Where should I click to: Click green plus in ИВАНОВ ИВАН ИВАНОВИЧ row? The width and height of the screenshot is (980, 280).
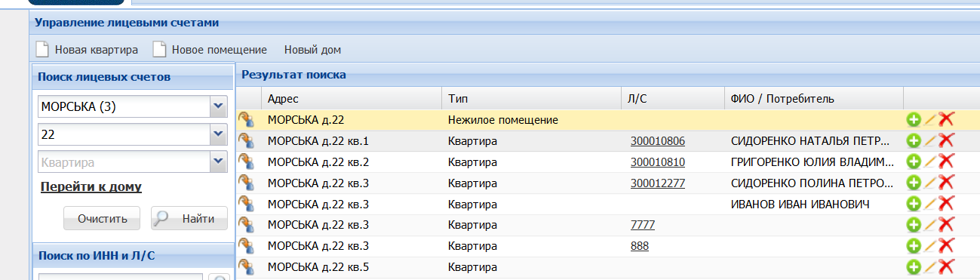[x=914, y=204]
